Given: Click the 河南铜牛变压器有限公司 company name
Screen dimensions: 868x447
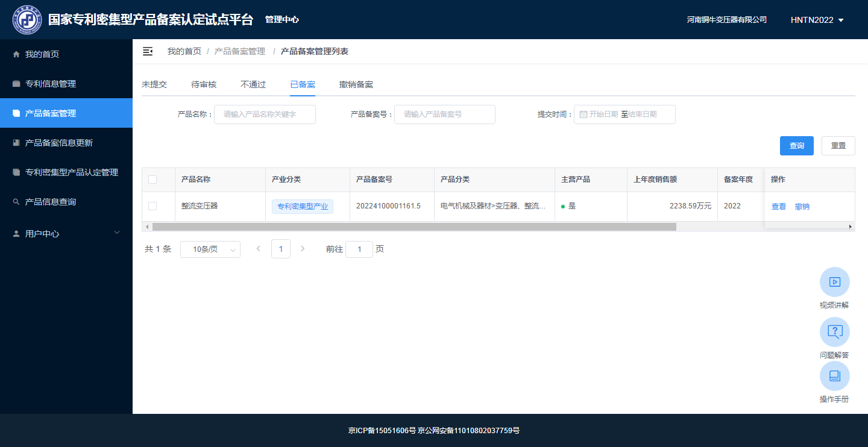Looking at the screenshot, I should (x=727, y=20).
